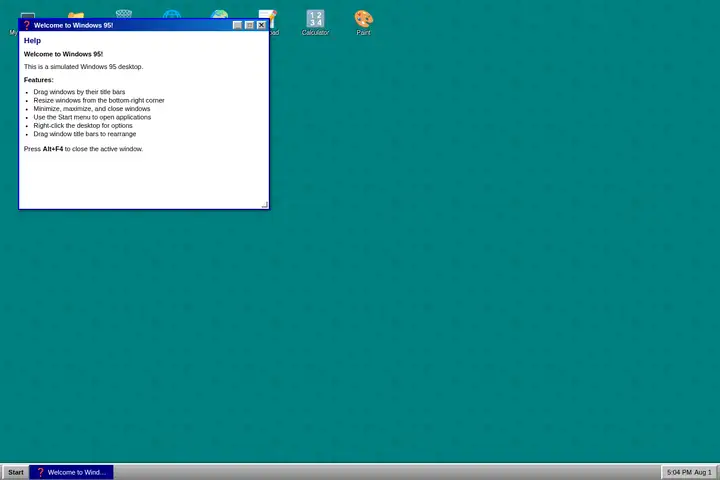
Task: Click the resize grip in the window corner
Action: pos(265,205)
